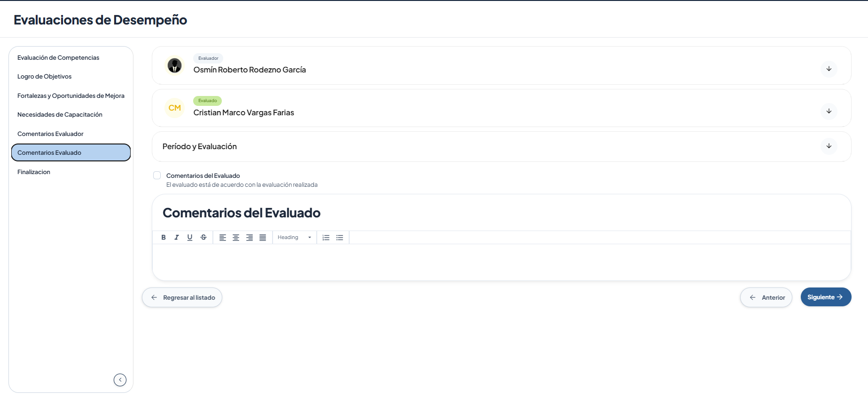Open Fortalezas y Oportunidades de Mejora
The image size is (868, 407).
tap(71, 96)
